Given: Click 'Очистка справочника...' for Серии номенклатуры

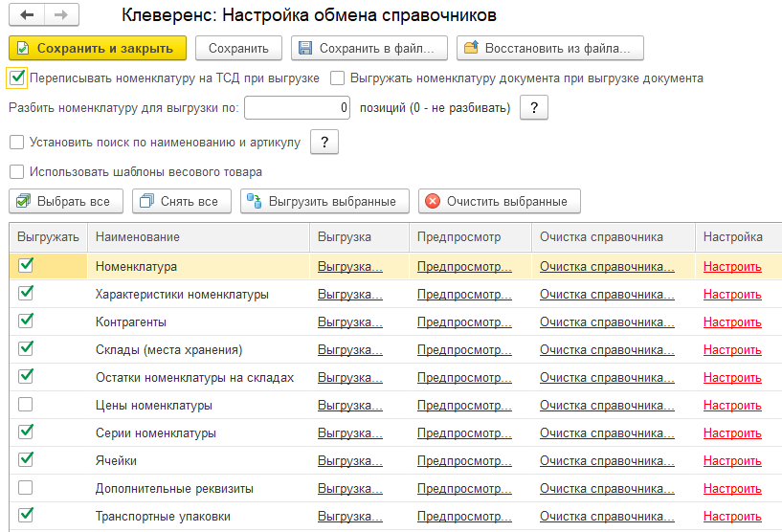Looking at the screenshot, I should pyautogui.click(x=607, y=433).
